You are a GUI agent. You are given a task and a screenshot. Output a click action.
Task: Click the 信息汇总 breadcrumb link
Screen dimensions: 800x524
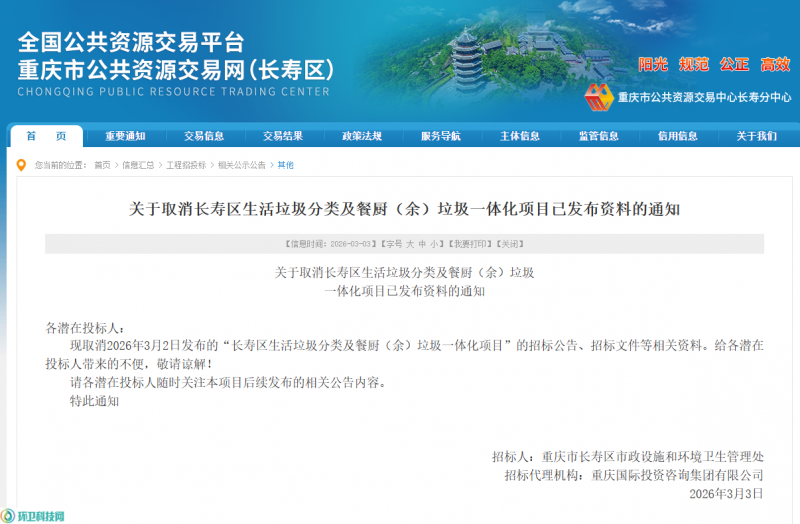(x=138, y=165)
